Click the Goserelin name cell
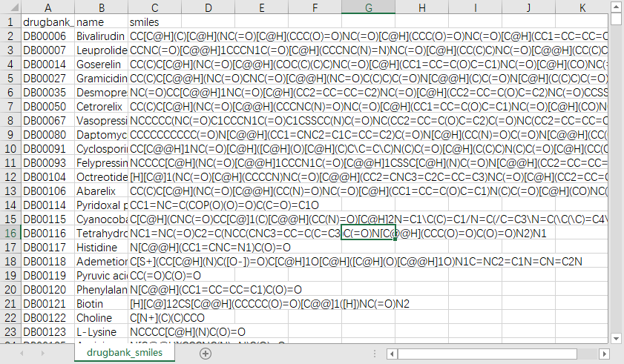This screenshot has width=624, height=364. pyautogui.click(x=102, y=64)
